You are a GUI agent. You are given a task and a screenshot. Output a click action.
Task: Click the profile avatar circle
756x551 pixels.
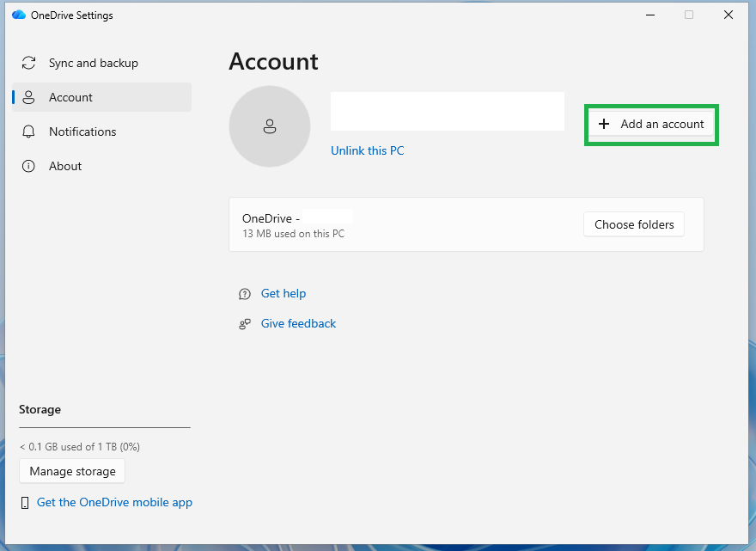click(x=270, y=126)
